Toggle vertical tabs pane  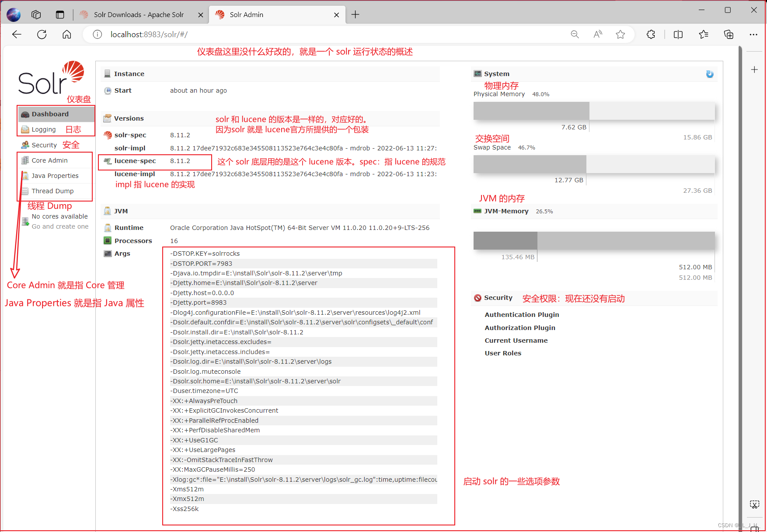(x=60, y=15)
